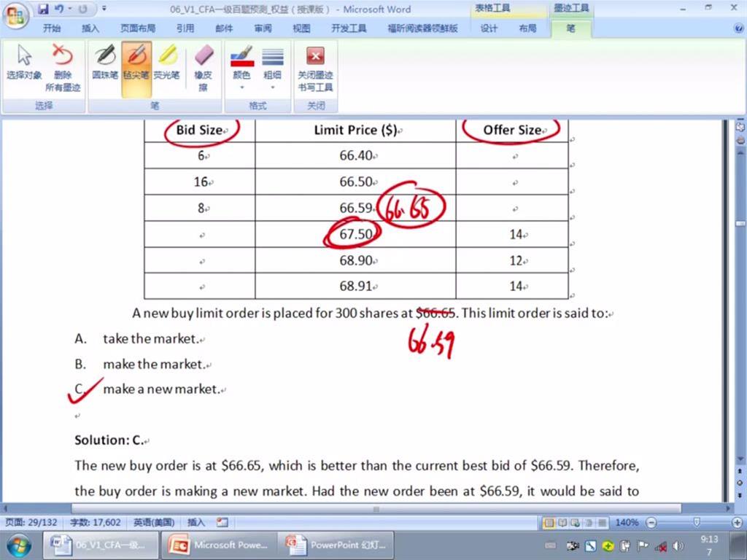This screenshot has width=747, height=560.
Task: Click the zoom in plus button
Action: (737, 523)
